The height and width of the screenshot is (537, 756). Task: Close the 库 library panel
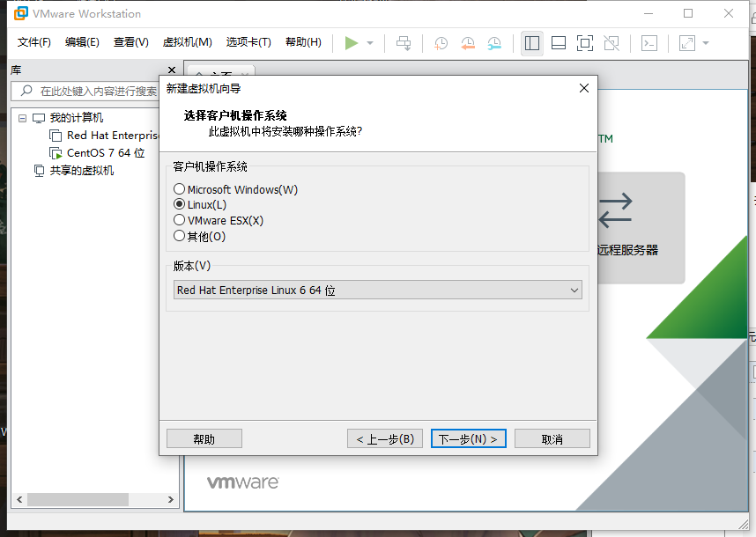[171, 70]
